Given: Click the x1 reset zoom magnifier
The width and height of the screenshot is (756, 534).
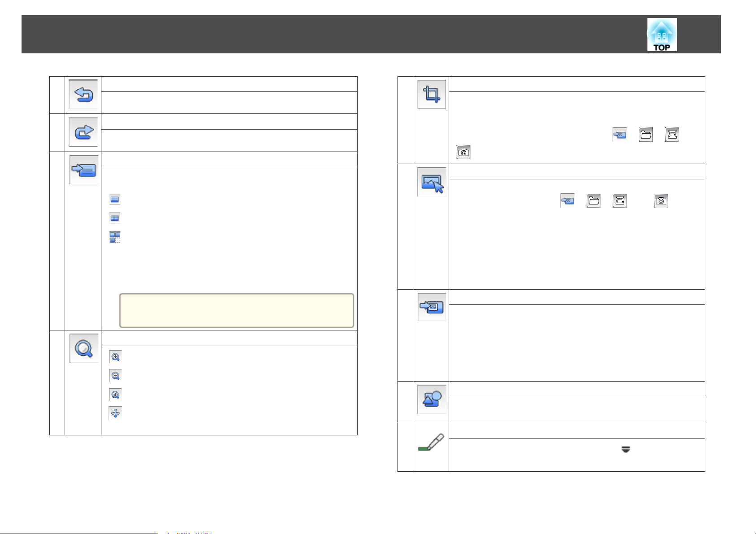Looking at the screenshot, I should point(115,395).
